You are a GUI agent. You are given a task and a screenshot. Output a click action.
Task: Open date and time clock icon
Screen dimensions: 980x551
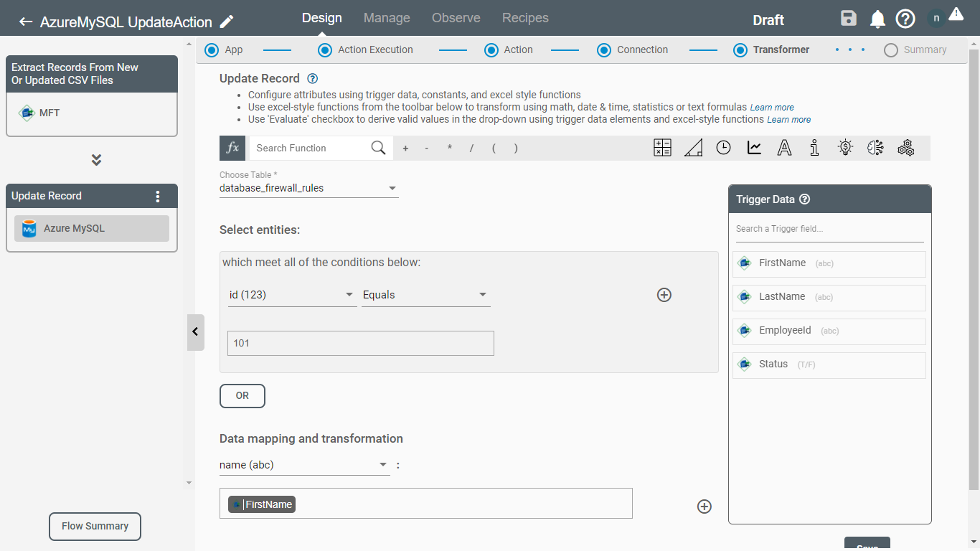724,148
